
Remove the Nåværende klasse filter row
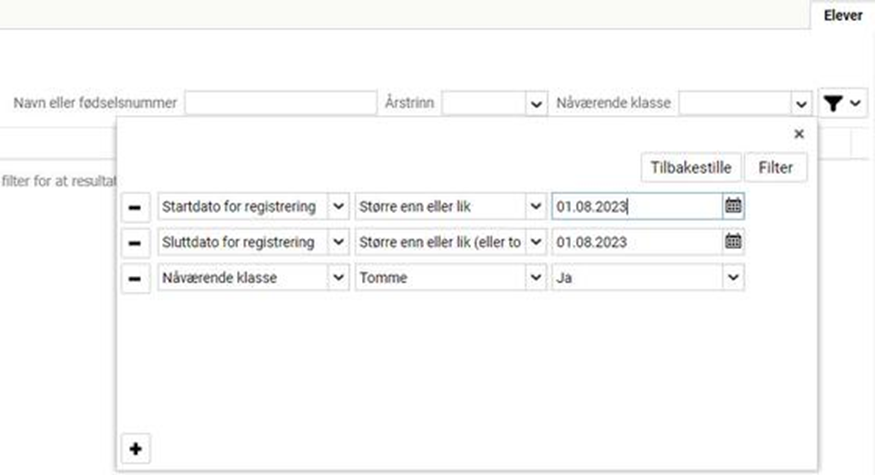(x=134, y=278)
